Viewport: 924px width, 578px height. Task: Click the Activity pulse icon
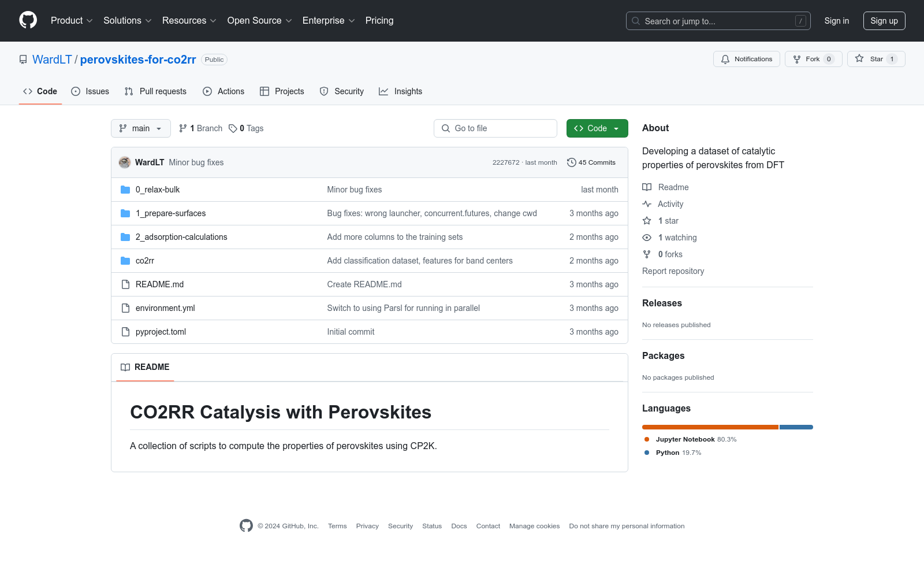pos(647,204)
